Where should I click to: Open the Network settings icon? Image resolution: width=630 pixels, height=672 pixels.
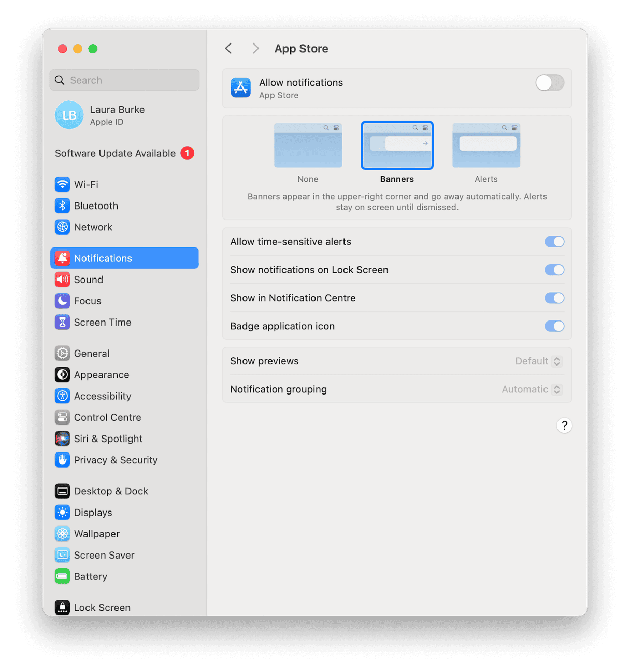click(x=62, y=227)
